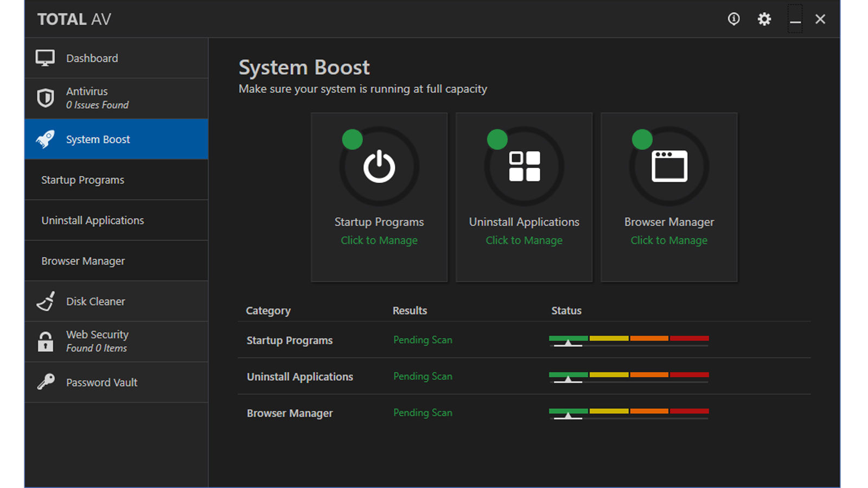Click the info icon in title bar

pos(733,20)
